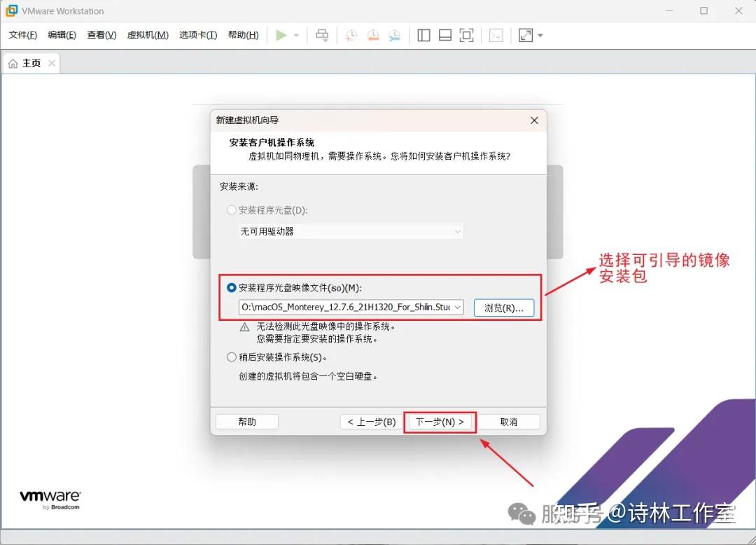This screenshot has height=545, width=756.
Task: Open the 编辑(E) menu
Action: pyautogui.click(x=62, y=35)
